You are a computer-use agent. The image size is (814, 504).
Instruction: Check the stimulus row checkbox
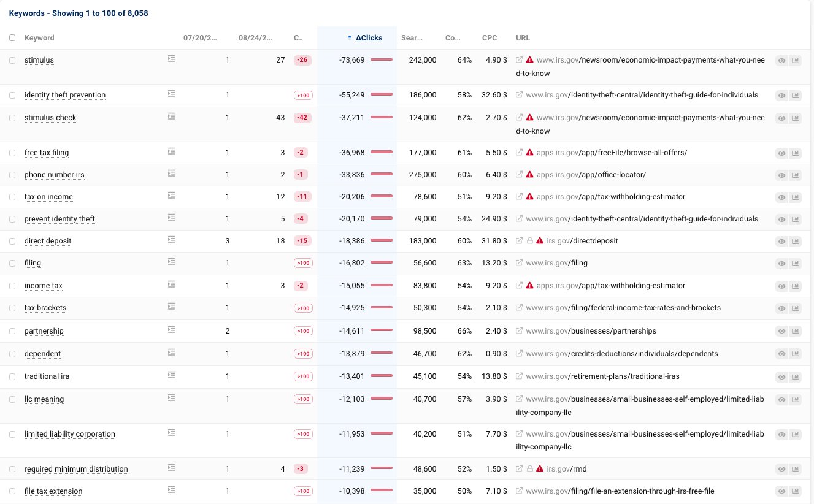12,61
